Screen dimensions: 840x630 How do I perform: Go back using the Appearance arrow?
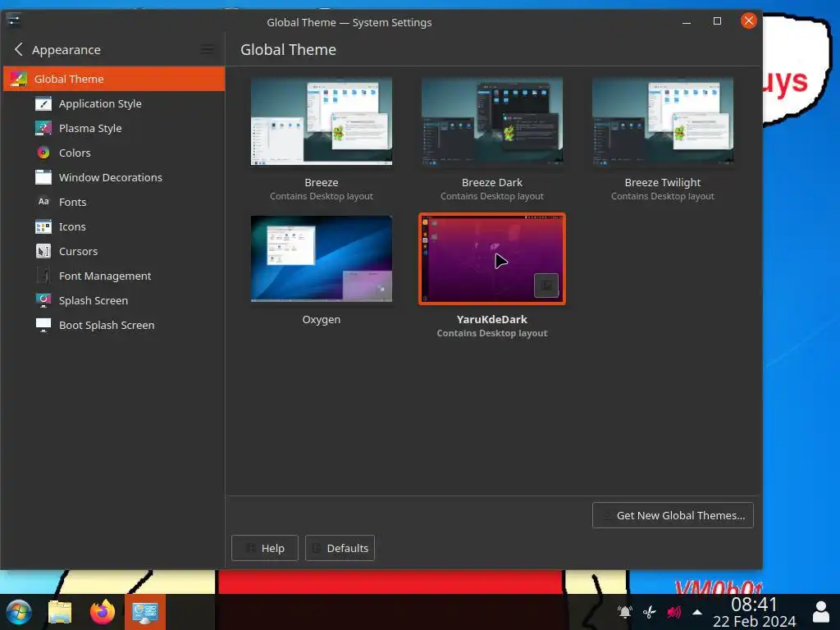coord(19,50)
